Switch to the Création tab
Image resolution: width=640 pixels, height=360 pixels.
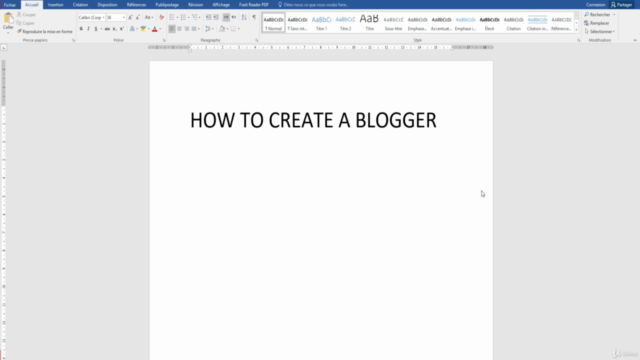(80, 4)
